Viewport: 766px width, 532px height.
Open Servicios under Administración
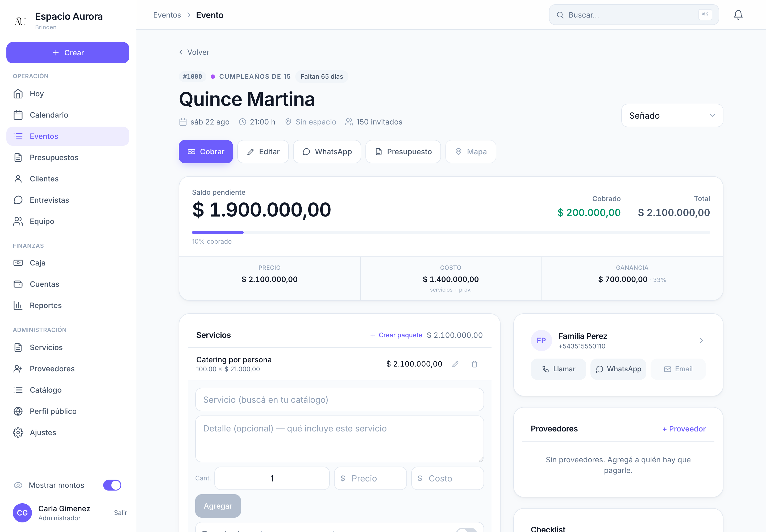pyautogui.click(x=68, y=347)
